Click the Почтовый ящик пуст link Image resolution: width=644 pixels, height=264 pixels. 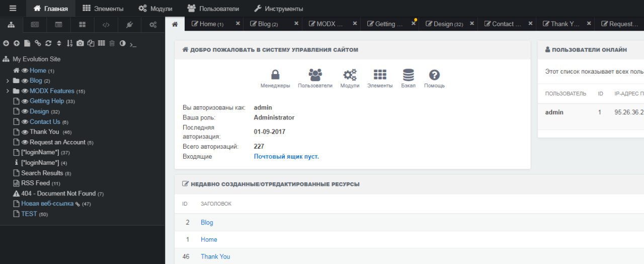(x=286, y=157)
